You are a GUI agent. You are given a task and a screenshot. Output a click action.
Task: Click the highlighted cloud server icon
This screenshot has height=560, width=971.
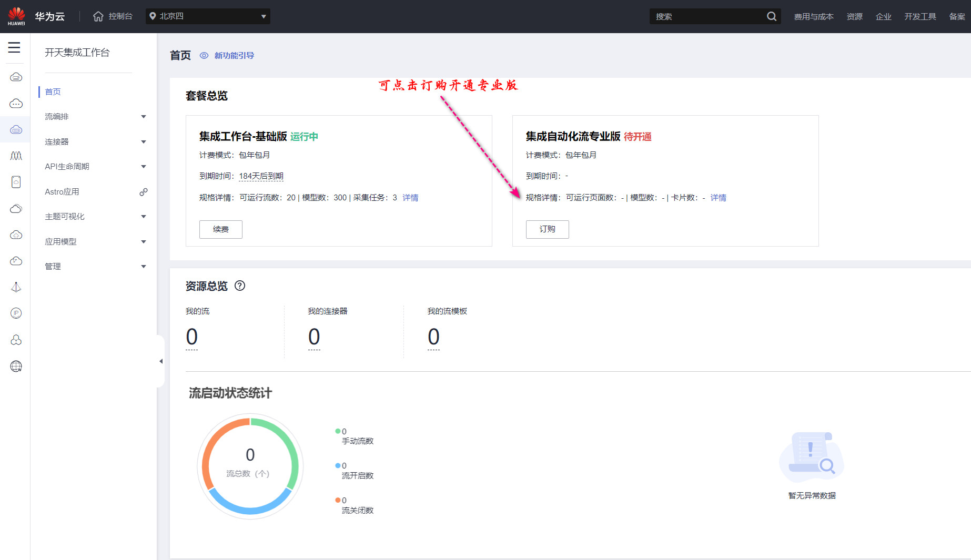click(16, 129)
